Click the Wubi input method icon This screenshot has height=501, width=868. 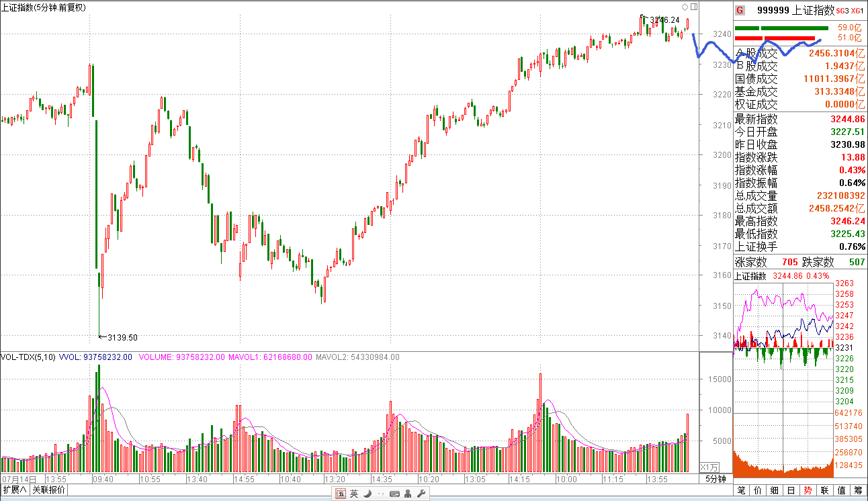click(341, 494)
